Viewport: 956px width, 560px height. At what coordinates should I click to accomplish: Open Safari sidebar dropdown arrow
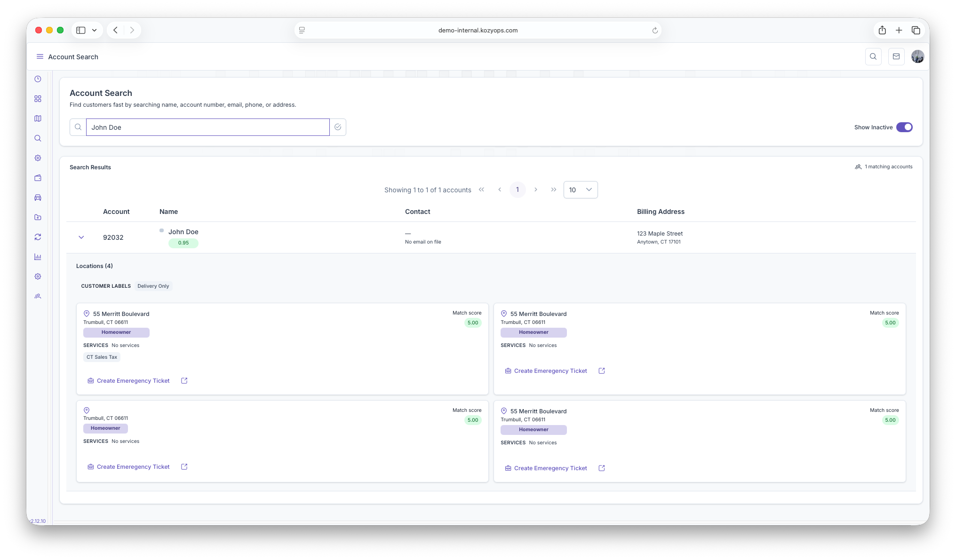[x=95, y=30]
